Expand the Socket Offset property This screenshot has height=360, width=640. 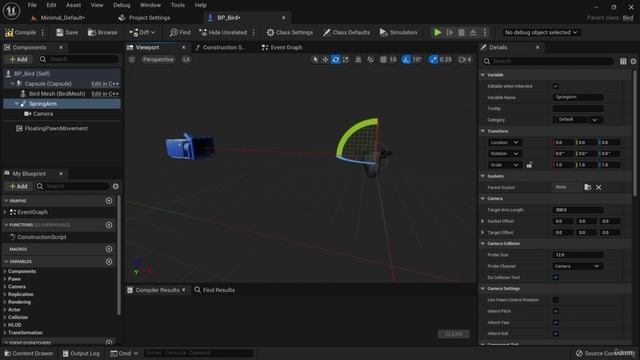[483, 221]
